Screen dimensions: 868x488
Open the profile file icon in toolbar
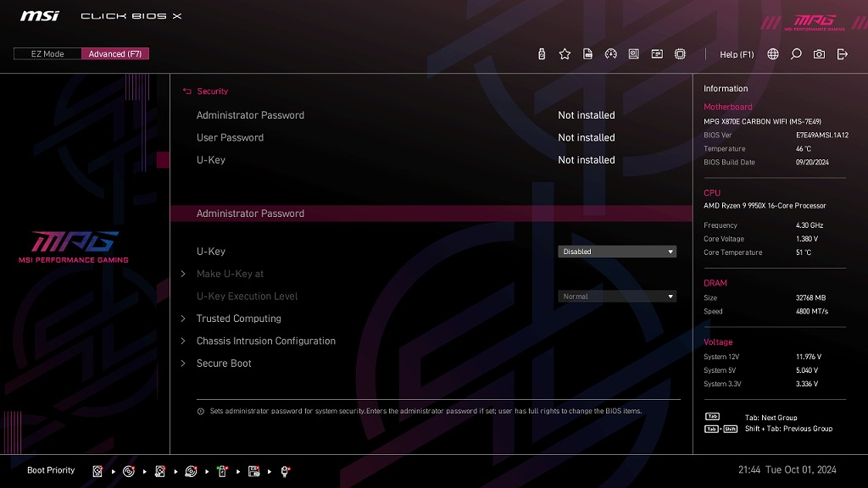(x=588, y=53)
